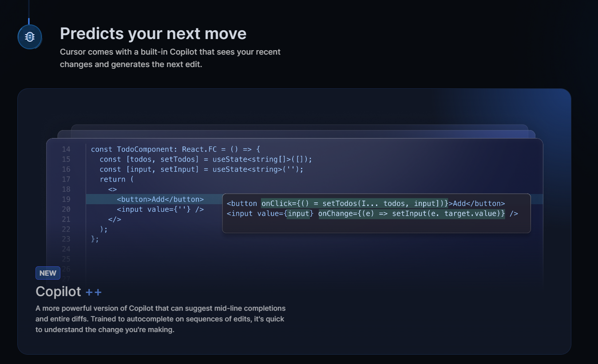Viewport: 598px width, 364px height.
Task: Click the closing "};" on line 23
Action: point(95,239)
